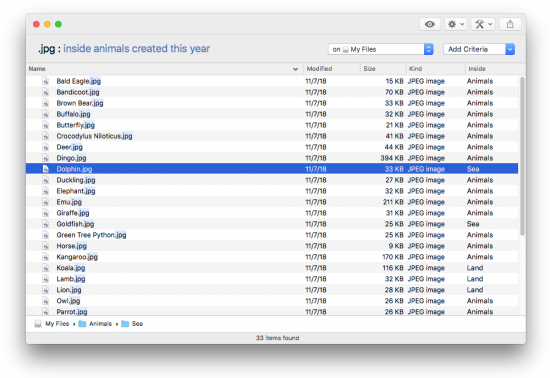Click the Deer.jpg file icon
The image size is (550, 378).
click(x=46, y=147)
